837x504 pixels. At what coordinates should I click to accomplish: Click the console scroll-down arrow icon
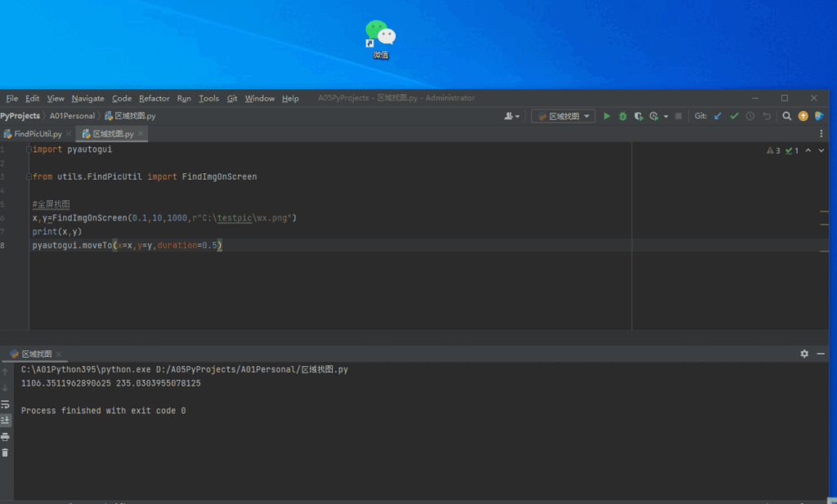[6, 388]
